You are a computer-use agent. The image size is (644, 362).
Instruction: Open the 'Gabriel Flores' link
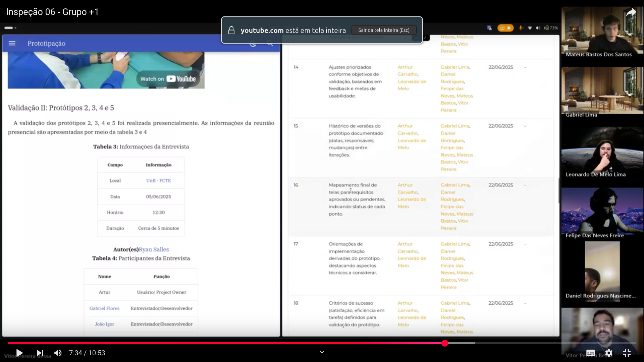104,308
